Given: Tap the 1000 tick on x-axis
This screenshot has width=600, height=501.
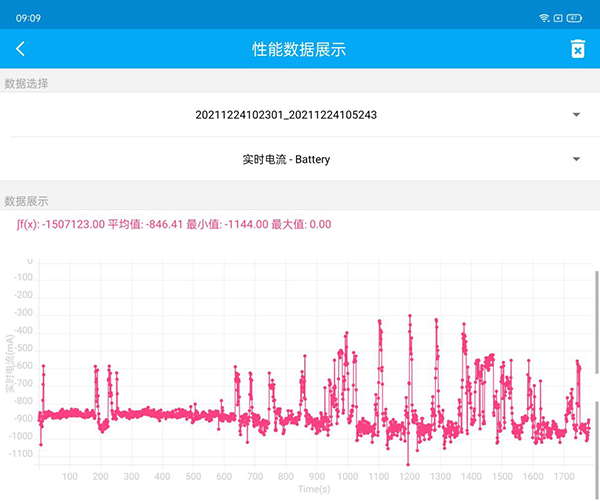Looking at the screenshot, I should pyautogui.click(x=347, y=476).
